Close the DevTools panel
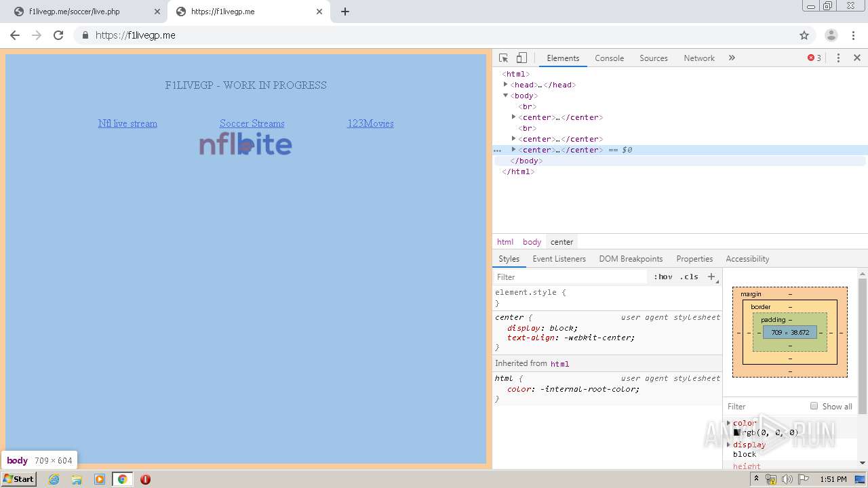Viewport: 868px width, 488px height. click(857, 58)
